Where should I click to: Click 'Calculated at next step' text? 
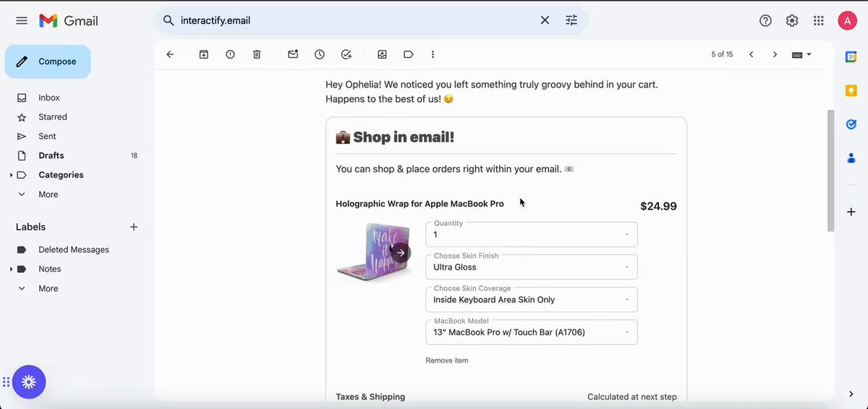[632, 397]
